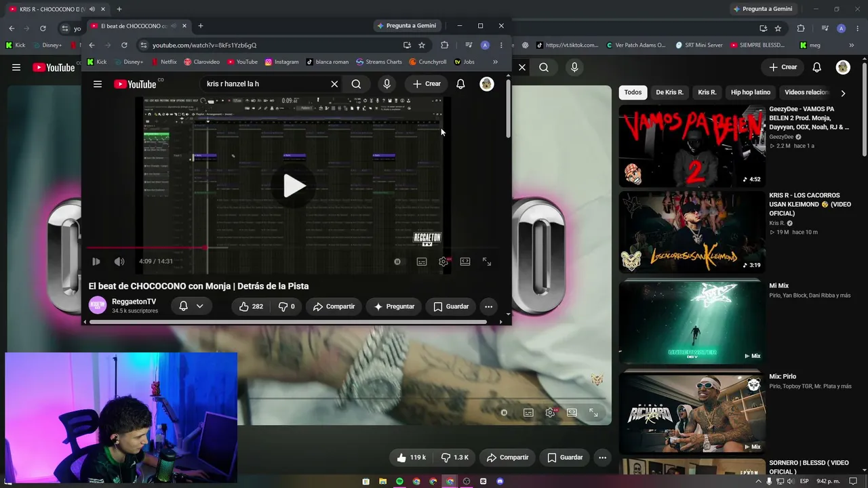Viewport: 868px width, 488px height.
Task: Click the search magnifier button in front window
Action: (356, 84)
